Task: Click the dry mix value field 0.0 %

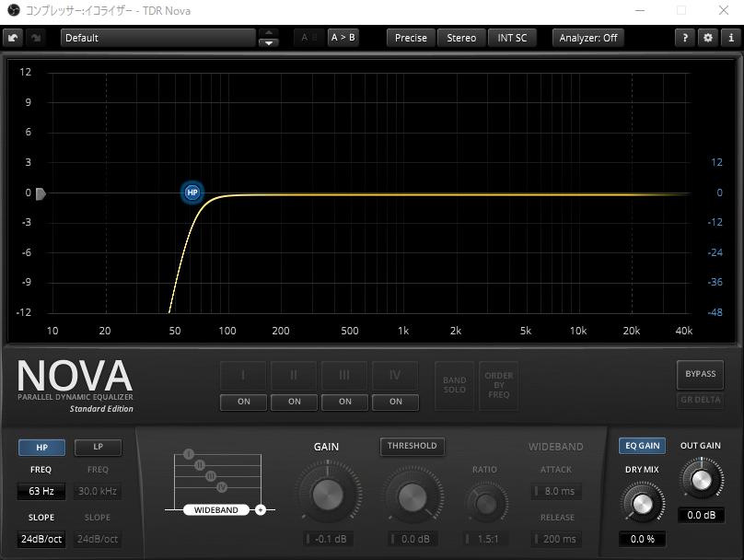Action: point(642,539)
